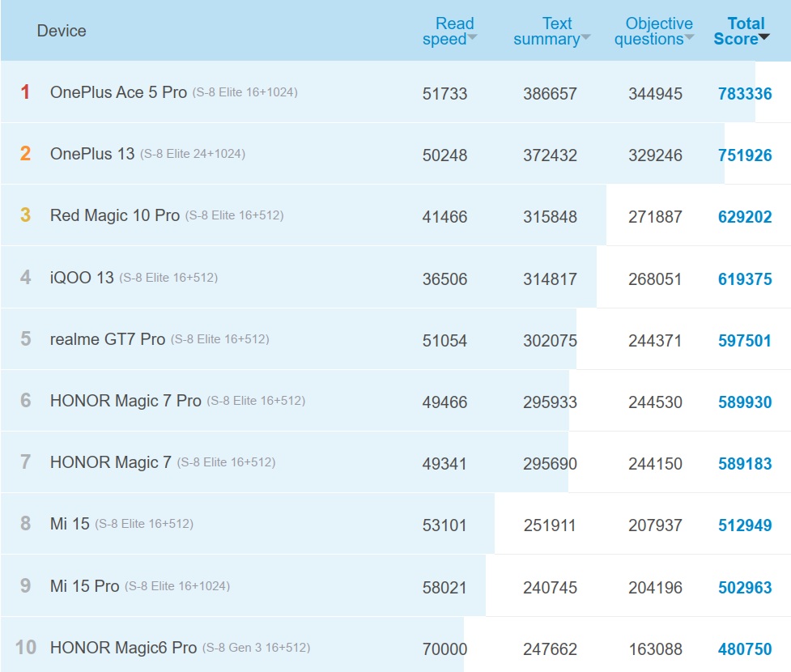Click total score 783336
The width and height of the screenshot is (791, 672).
[x=745, y=94]
